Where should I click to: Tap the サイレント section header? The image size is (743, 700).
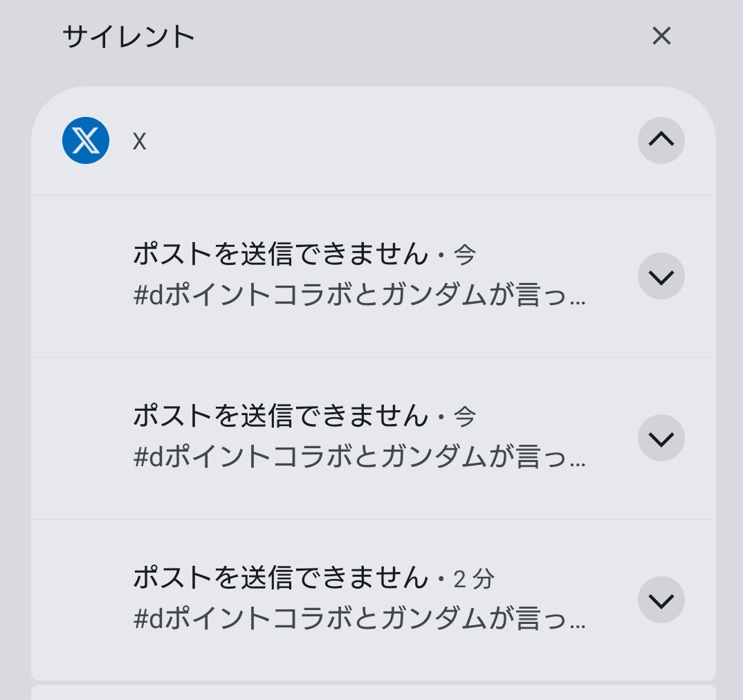coord(129,37)
